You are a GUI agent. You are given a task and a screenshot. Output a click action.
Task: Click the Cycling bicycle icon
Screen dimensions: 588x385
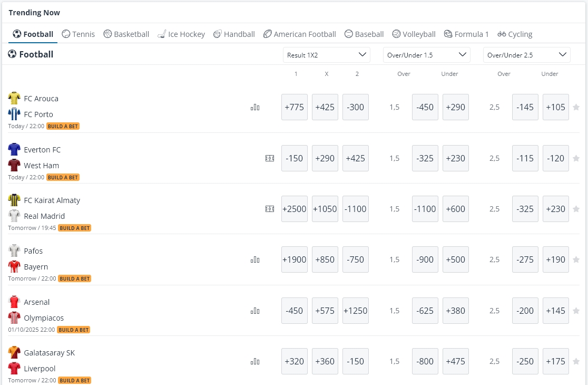(x=502, y=34)
